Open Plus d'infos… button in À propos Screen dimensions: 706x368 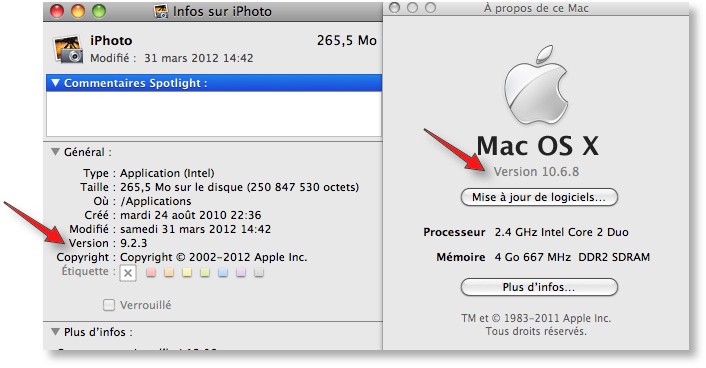539,287
